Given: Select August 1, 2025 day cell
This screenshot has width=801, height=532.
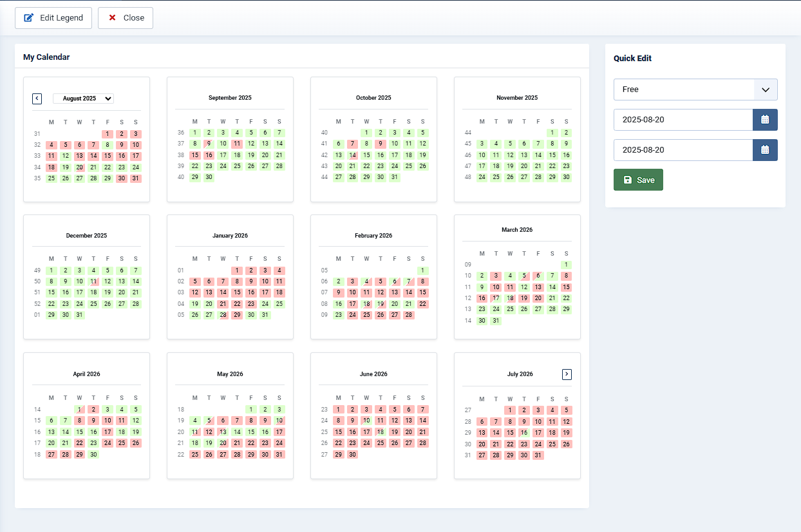Looking at the screenshot, I should coord(108,134).
